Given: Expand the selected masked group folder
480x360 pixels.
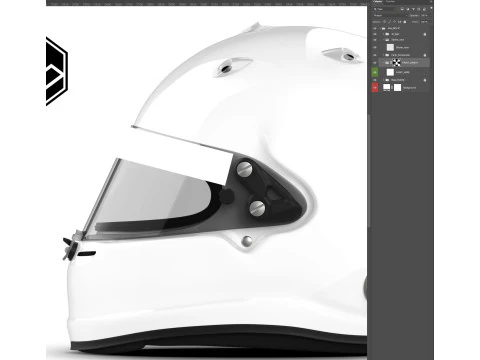Looking at the screenshot, I should tap(383, 63).
